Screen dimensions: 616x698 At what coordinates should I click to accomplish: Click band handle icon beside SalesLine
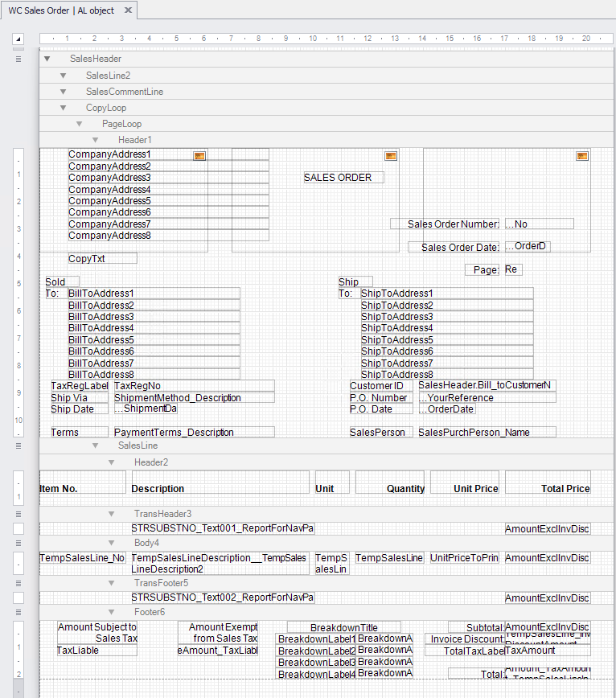pyautogui.click(x=18, y=445)
